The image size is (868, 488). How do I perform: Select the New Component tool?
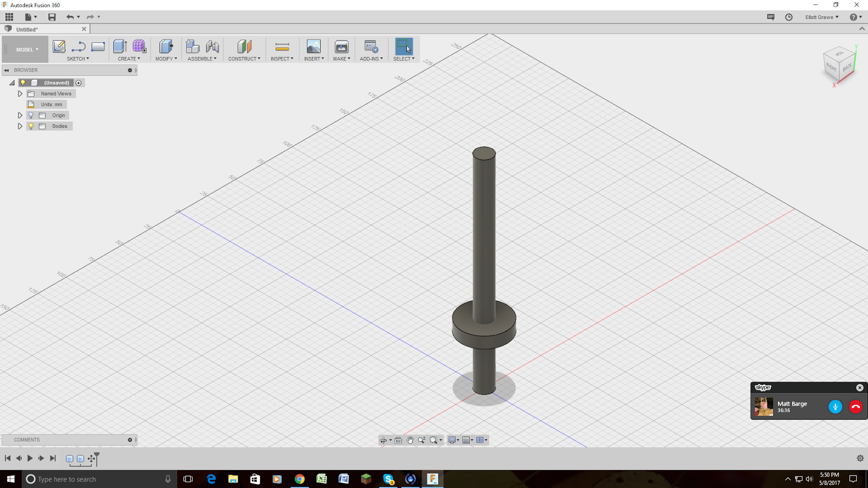(192, 47)
